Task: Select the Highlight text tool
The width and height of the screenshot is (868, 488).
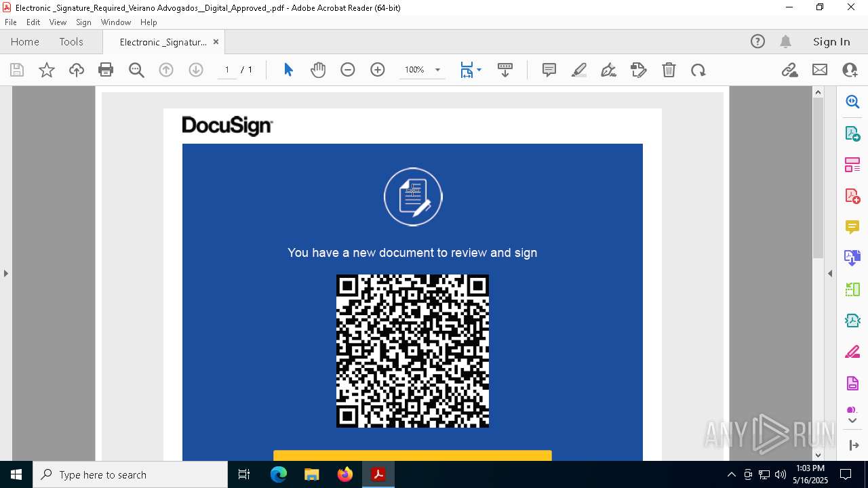Action: click(x=579, y=70)
